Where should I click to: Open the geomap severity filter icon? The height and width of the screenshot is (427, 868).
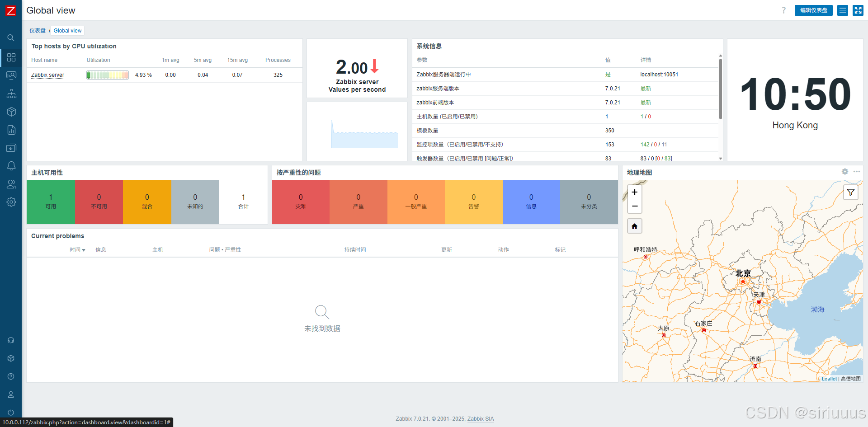pyautogui.click(x=851, y=192)
